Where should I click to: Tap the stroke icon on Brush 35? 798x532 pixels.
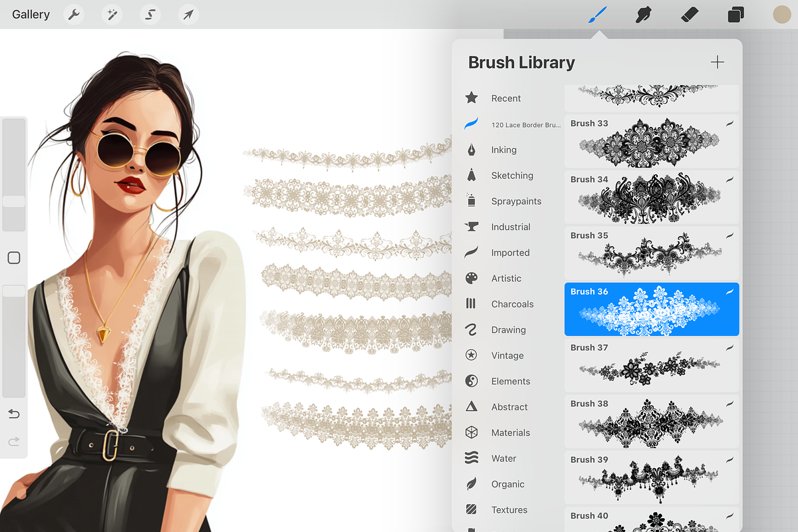(730, 235)
